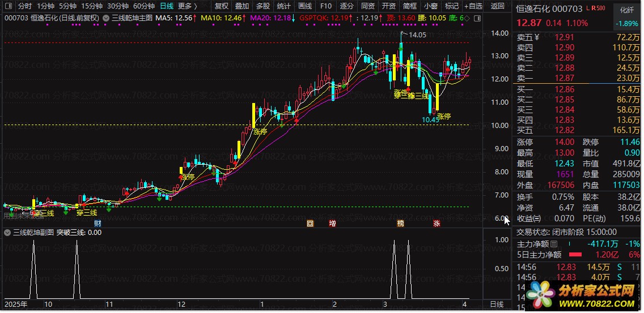Click the 10.45 low price label

pyautogui.click(x=430, y=119)
